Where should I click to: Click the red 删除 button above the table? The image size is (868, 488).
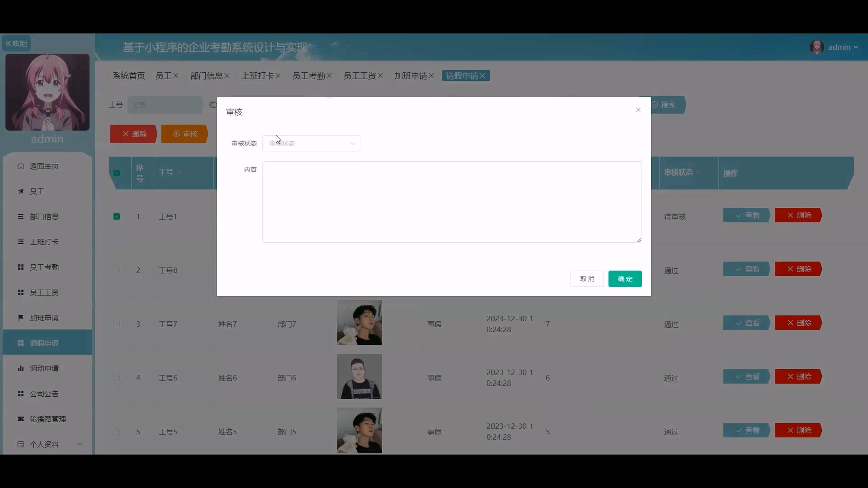click(x=133, y=134)
